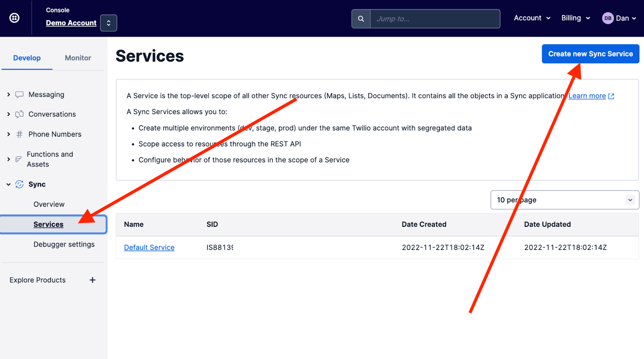Click the Default Service Date Updated timestamp
Screen dimensions: 644x359
[566, 247]
